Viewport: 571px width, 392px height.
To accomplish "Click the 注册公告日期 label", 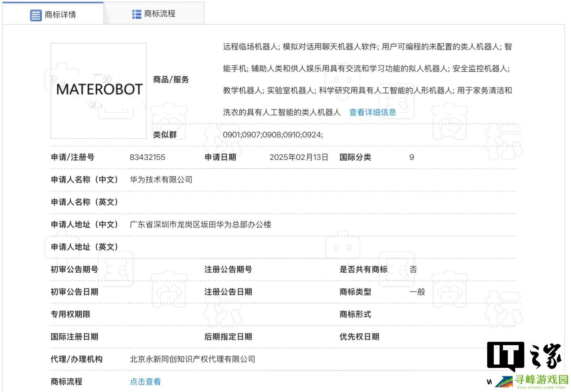I will pyautogui.click(x=228, y=292).
